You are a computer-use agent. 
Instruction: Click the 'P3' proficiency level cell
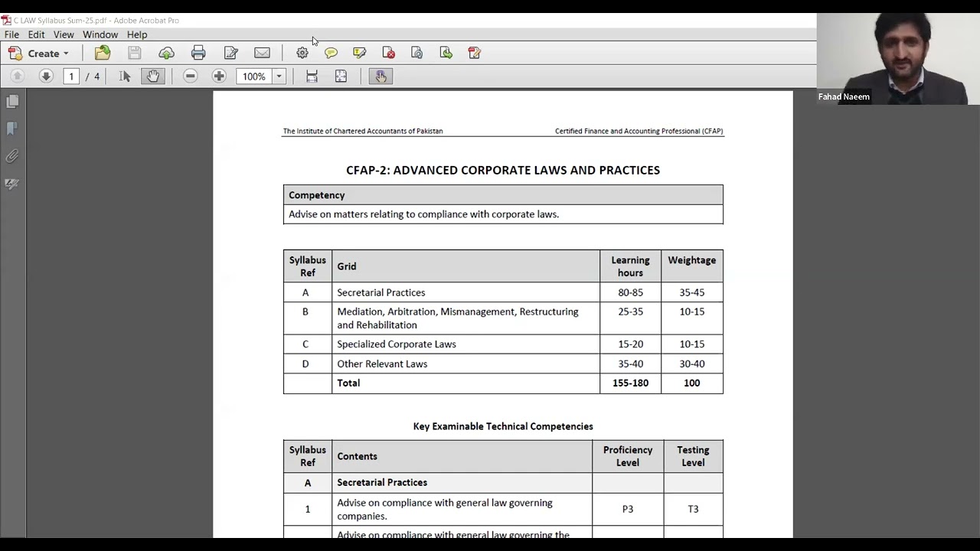[628, 509]
